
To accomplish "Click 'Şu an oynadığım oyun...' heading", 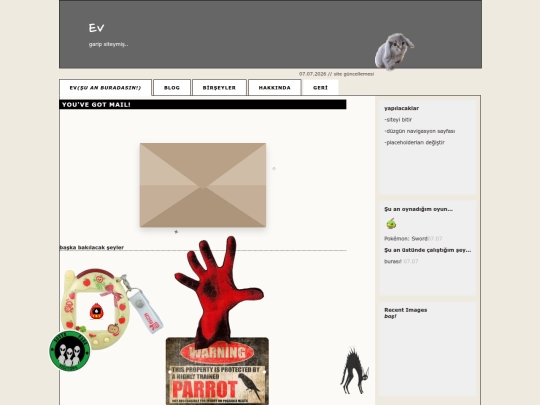I will click(x=418, y=209).
